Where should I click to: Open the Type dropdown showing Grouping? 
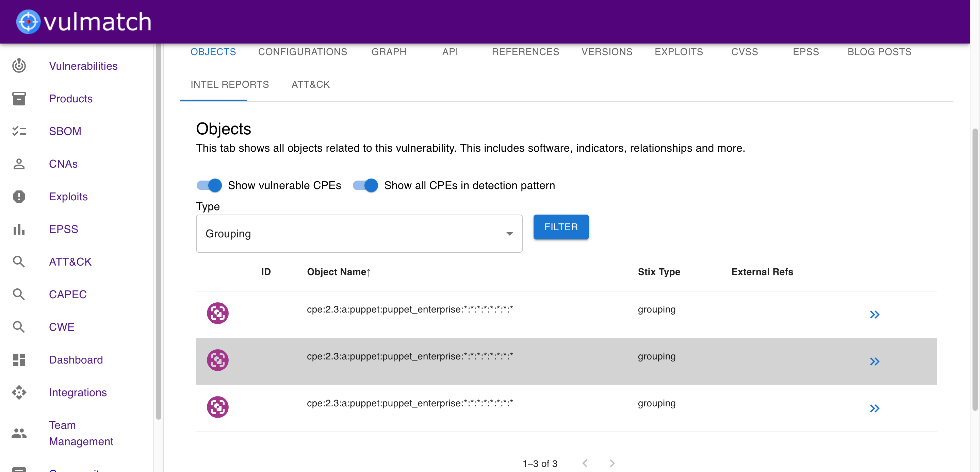[359, 234]
